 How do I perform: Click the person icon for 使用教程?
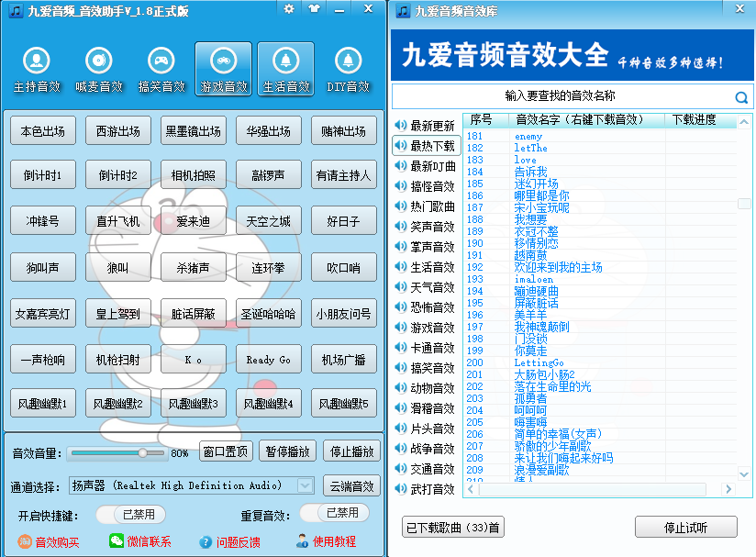[x=302, y=541]
